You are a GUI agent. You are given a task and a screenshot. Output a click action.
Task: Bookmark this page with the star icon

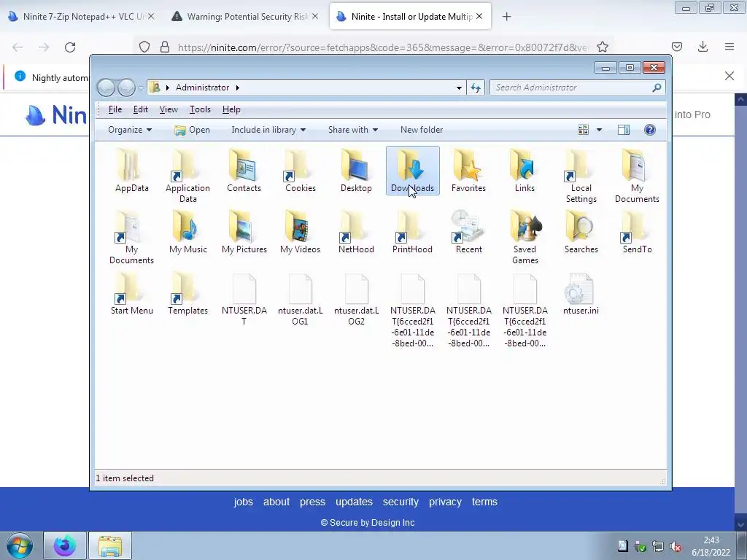[x=603, y=47]
